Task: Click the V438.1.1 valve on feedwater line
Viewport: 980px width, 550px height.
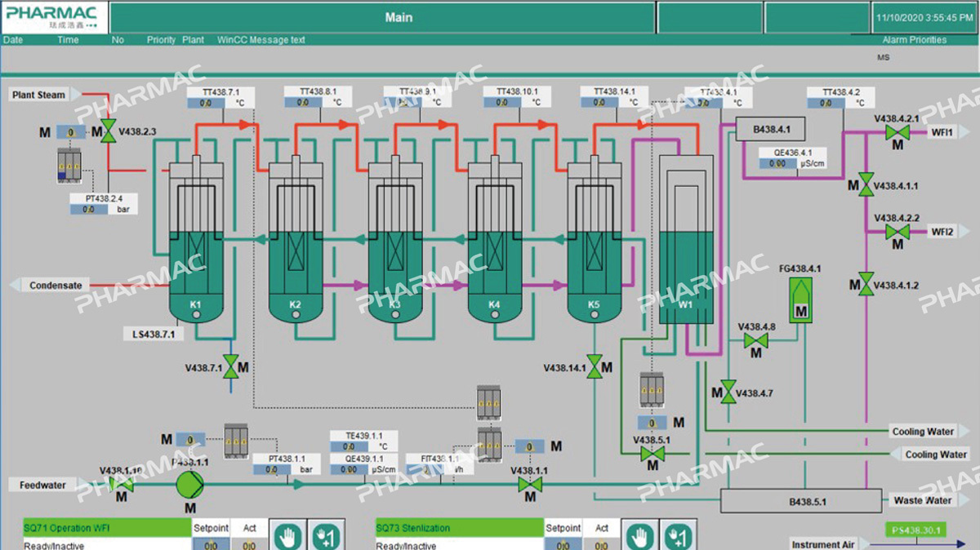Action: point(529,485)
